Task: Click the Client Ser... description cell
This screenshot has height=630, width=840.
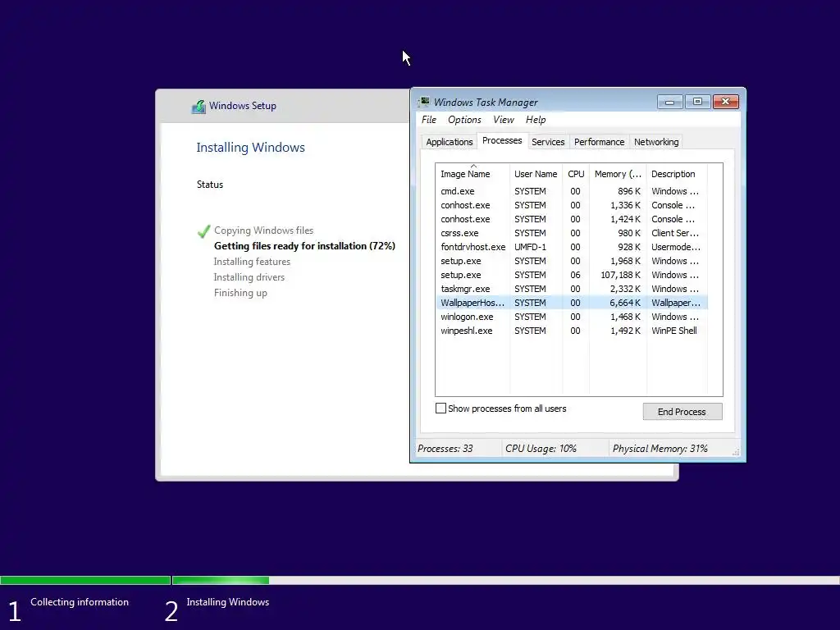Action: click(675, 233)
